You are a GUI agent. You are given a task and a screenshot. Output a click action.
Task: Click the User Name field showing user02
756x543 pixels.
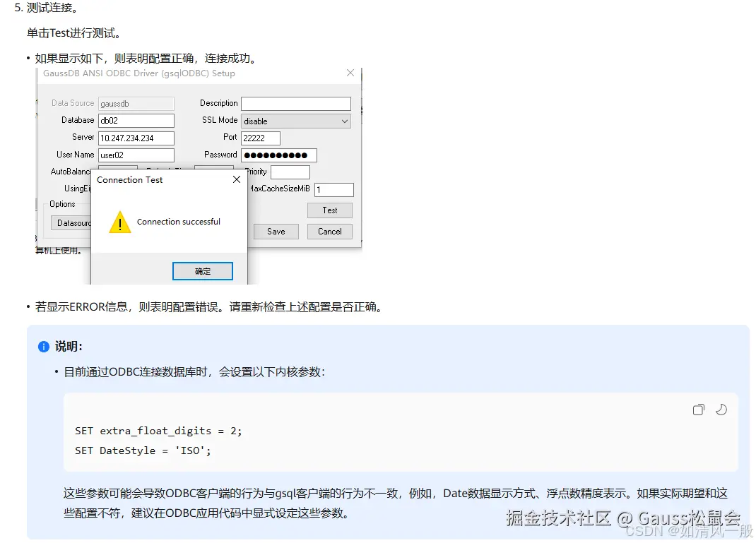[136, 155]
